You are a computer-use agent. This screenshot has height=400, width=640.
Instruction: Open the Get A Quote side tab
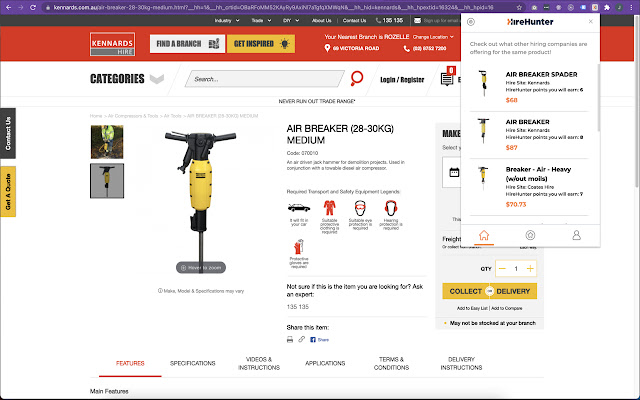tap(8, 191)
